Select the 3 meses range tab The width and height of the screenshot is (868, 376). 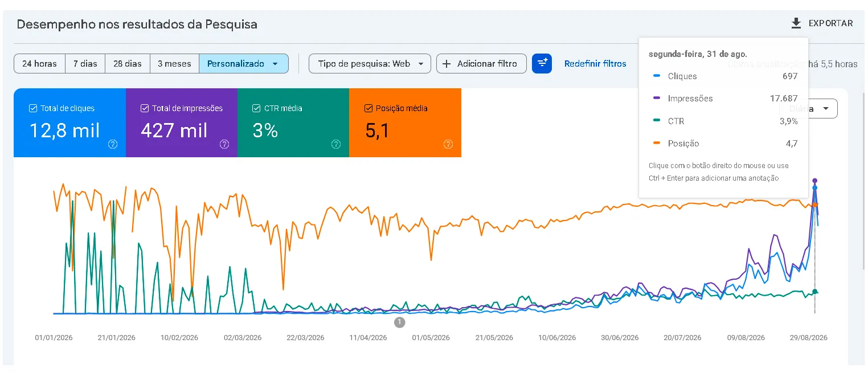174,64
